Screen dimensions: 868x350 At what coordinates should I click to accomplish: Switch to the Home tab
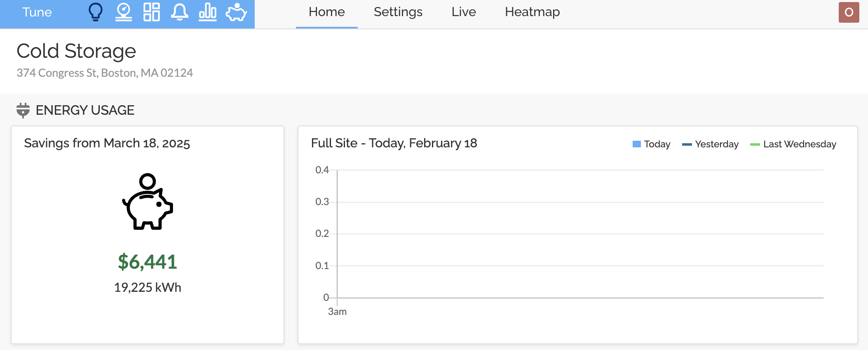326,12
